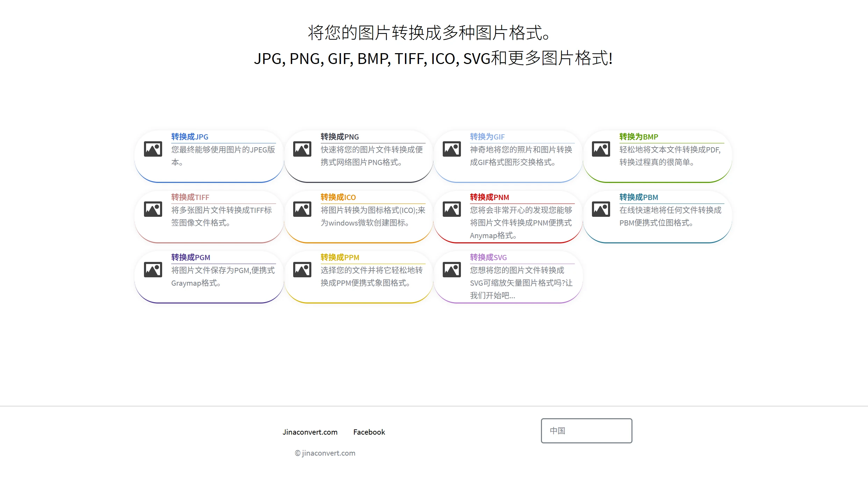The width and height of the screenshot is (868, 485).
Task: Click the picture icon in the BMP card
Action: point(601,149)
